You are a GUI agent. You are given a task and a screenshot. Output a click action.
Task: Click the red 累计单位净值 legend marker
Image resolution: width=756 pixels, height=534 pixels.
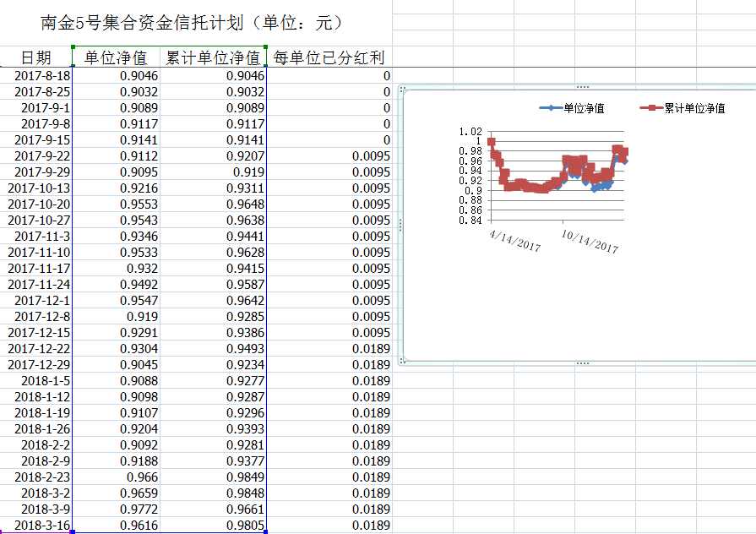(x=650, y=108)
